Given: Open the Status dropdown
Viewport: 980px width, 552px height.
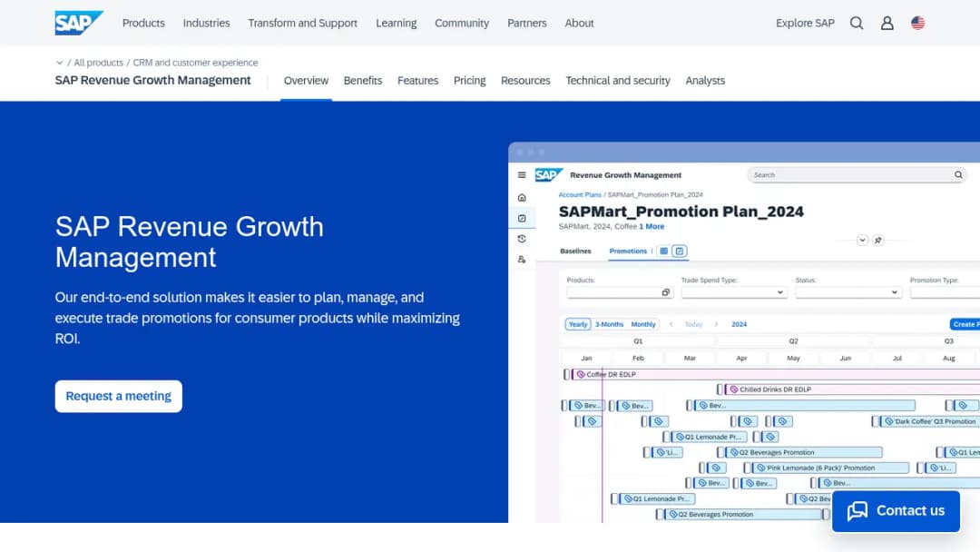Looking at the screenshot, I should [848, 292].
